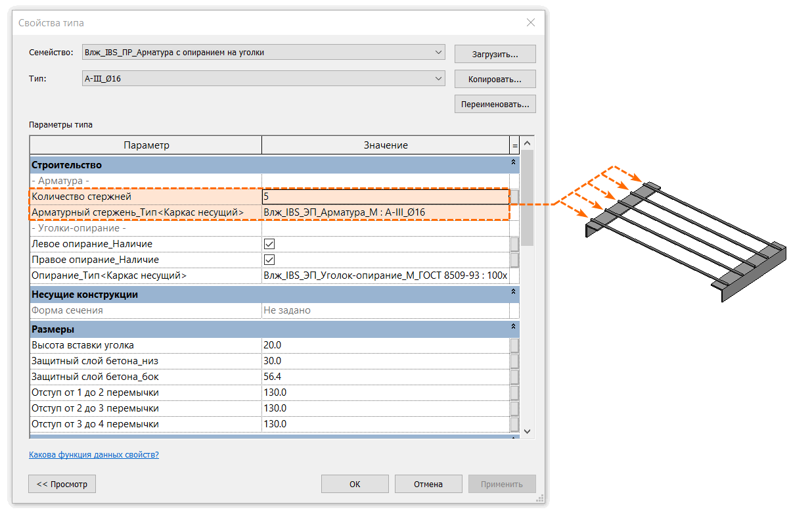Click associate button for Высота вставки уголка row
Image resolution: width=812 pixels, height=520 pixels.
click(514, 345)
